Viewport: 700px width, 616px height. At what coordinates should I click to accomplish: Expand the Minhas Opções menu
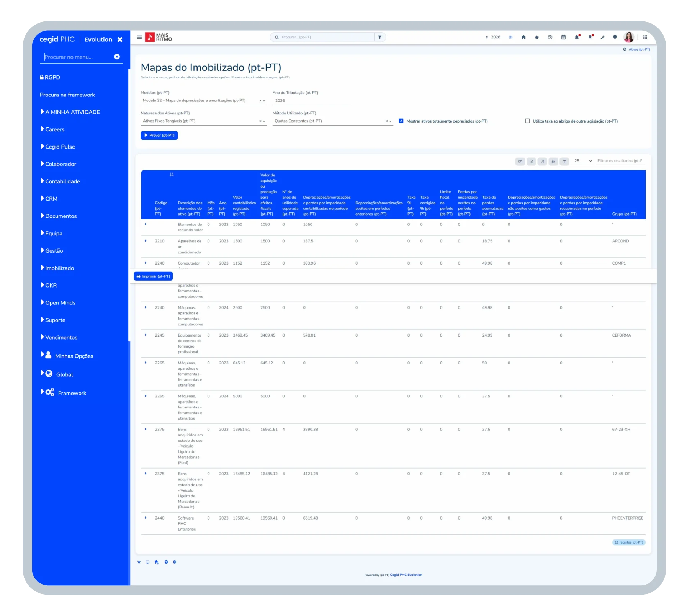click(x=67, y=356)
